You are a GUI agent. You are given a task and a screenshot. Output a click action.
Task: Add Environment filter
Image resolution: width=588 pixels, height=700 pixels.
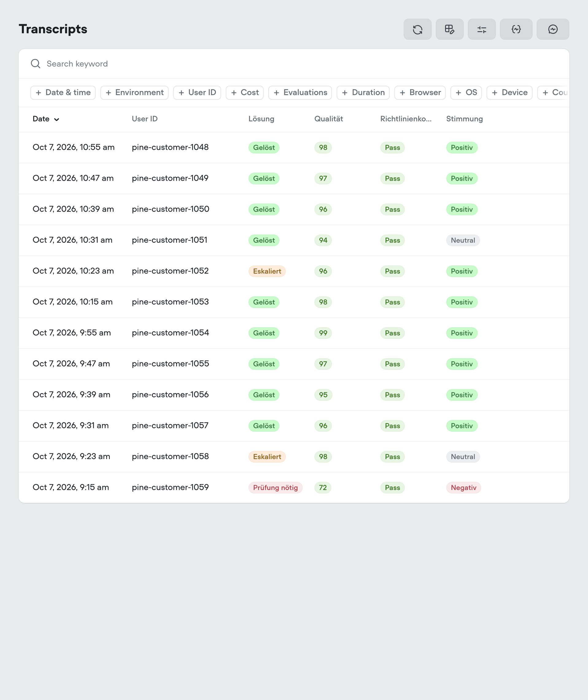coord(134,92)
